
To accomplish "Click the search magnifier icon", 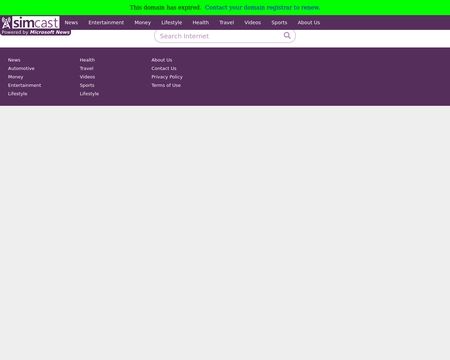I will click(287, 36).
